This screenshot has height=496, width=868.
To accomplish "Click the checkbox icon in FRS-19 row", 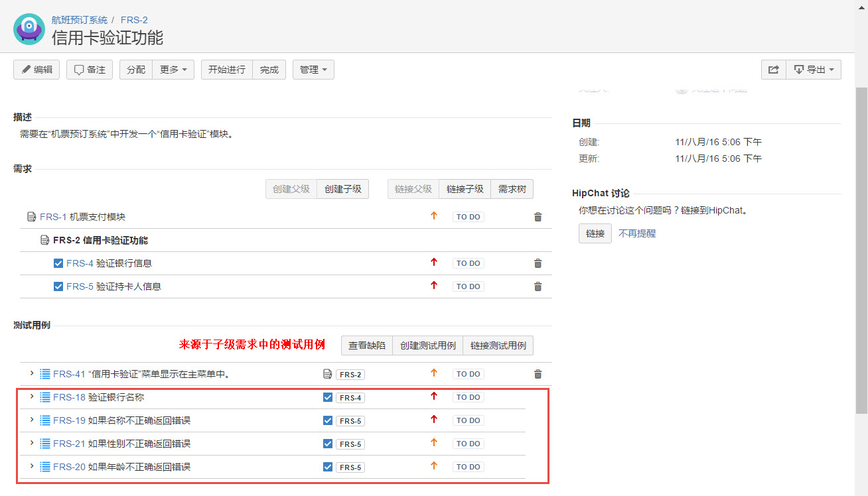I will [x=327, y=420].
